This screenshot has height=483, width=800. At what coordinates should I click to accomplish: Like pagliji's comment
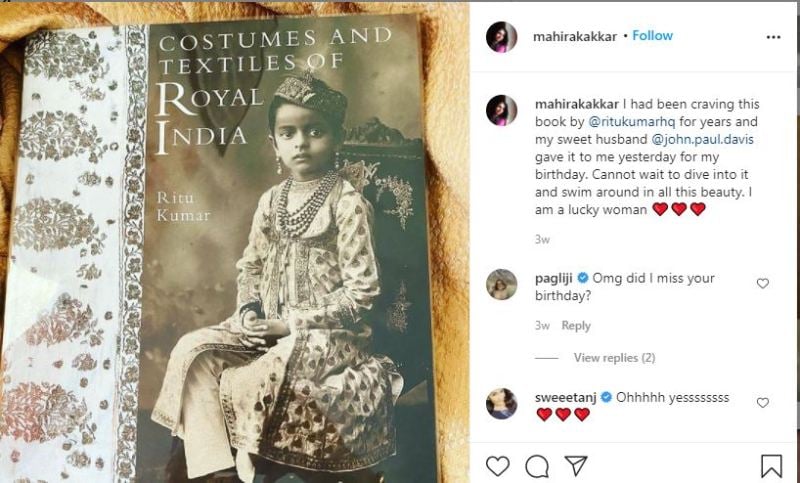pyautogui.click(x=763, y=283)
